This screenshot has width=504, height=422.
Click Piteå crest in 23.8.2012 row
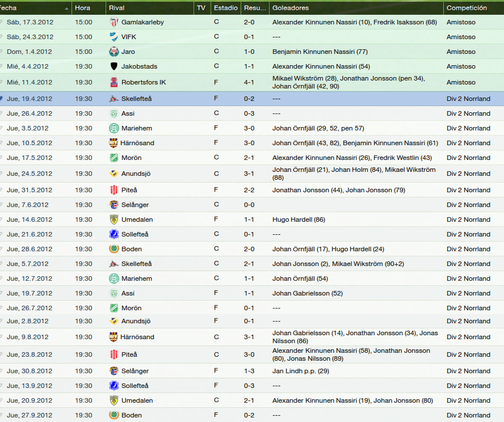[114, 355]
